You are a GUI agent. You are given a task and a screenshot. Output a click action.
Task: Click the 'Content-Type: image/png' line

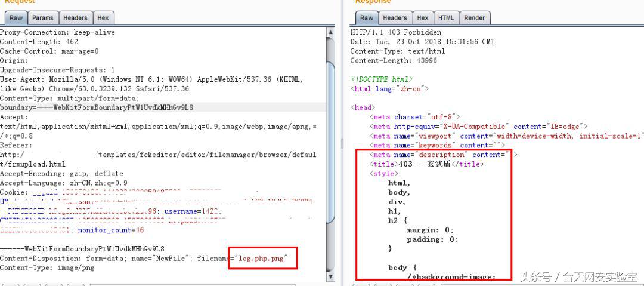tap(47, 268)
